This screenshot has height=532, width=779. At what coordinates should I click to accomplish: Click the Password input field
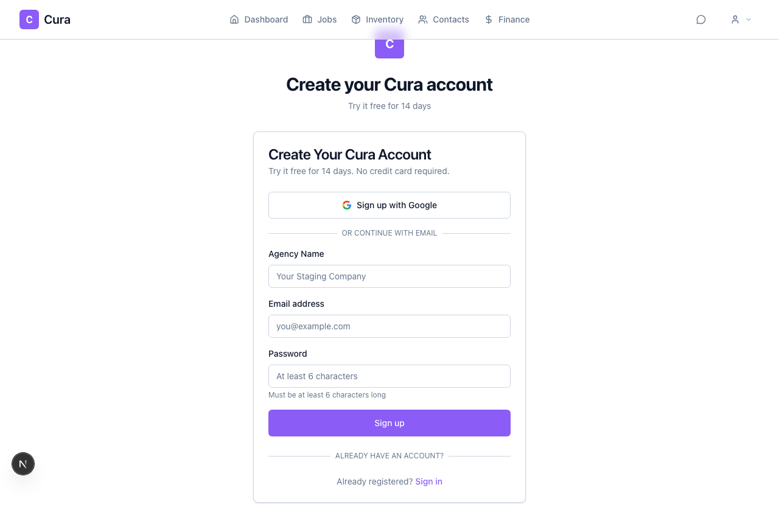coord(389,376)
